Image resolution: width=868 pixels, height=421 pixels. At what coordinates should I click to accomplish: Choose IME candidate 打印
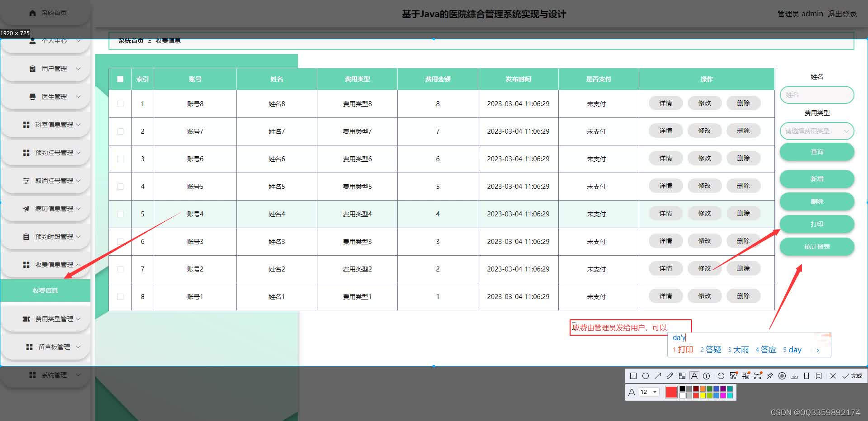683,350
